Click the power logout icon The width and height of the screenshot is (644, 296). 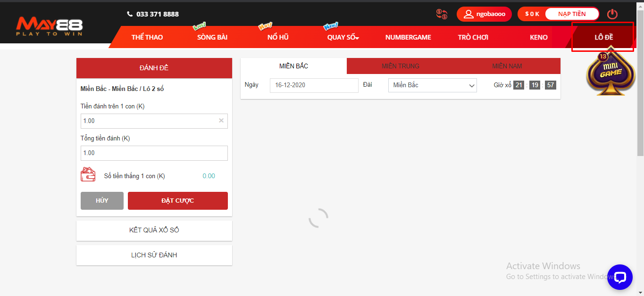[612, 14]
